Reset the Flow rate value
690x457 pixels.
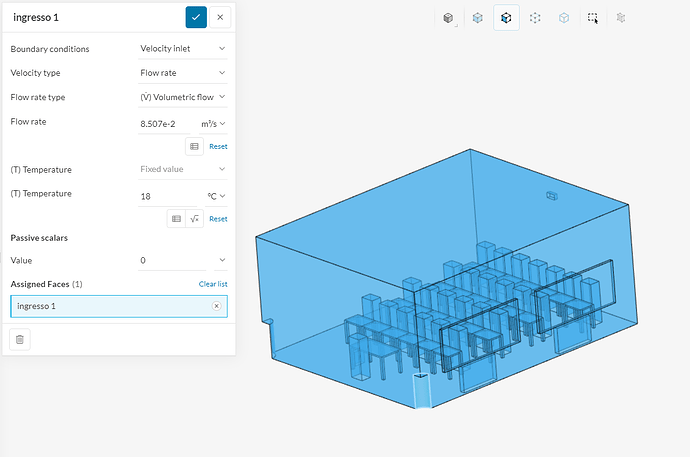[218, 146]
